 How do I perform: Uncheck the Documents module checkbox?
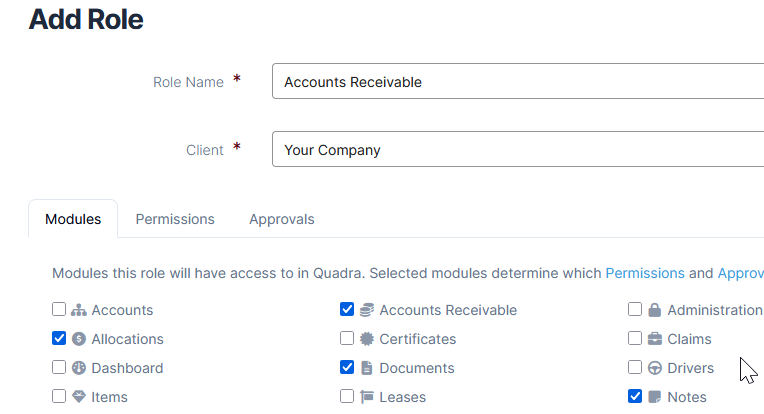pyautogui.click(x=347, y=368)
